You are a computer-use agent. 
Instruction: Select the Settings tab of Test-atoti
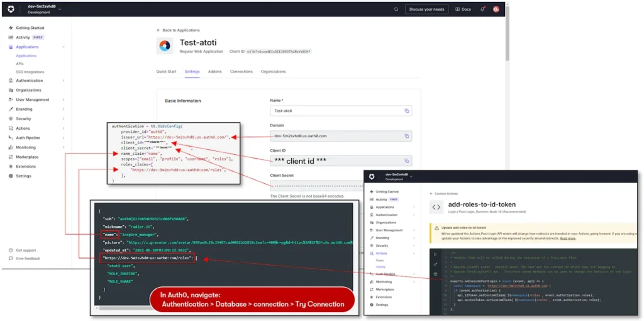[192, 72]
